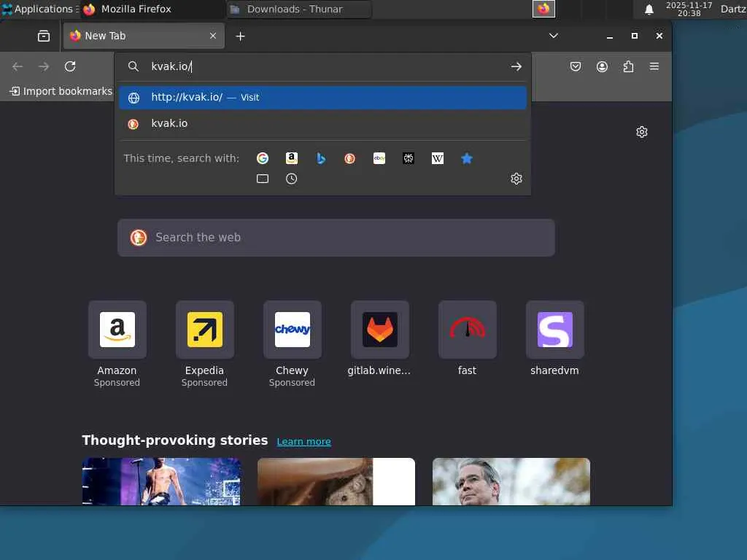Search bookmarks via the star icon
Viewport: 747px width, 560px height.
[x=467, y=158]
